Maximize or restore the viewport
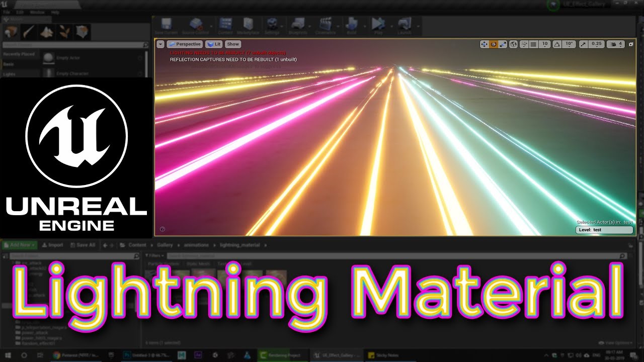Image resolution: width=644 pixels, height=362 pixels. point(631,44)
